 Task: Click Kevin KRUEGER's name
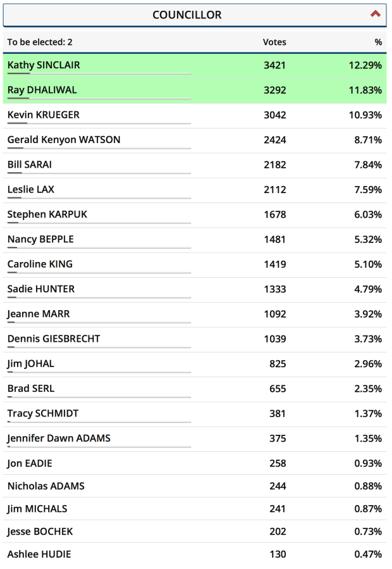click(x=43, y=115)
